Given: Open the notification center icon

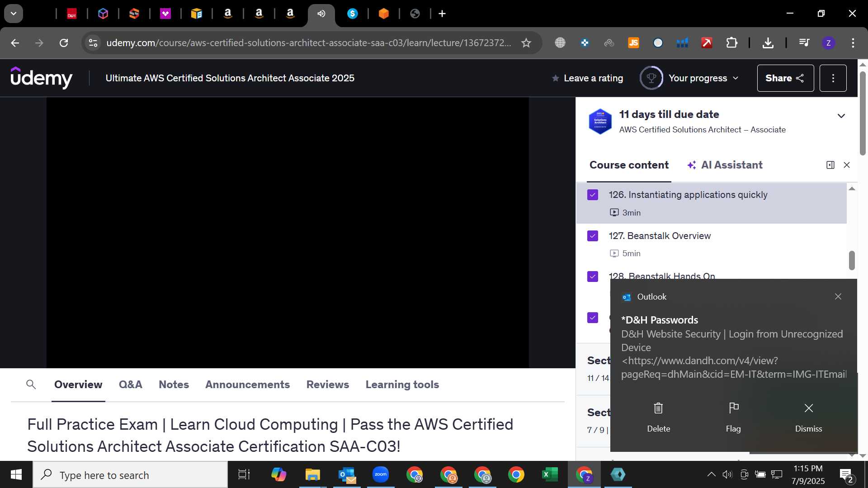Looking at the screenshot, I should point(846,475).
